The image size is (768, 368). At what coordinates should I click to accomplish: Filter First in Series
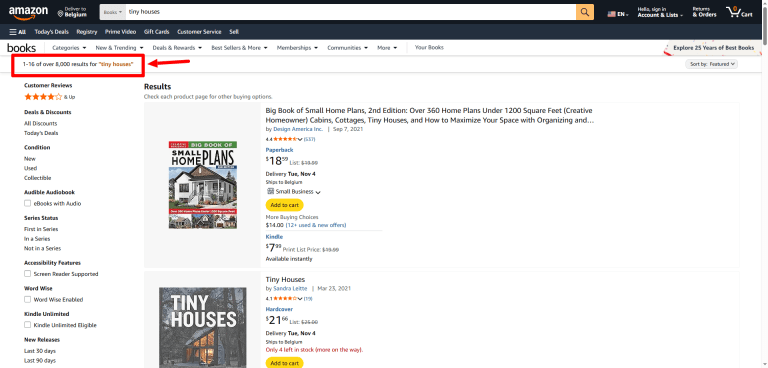(41, 229)
